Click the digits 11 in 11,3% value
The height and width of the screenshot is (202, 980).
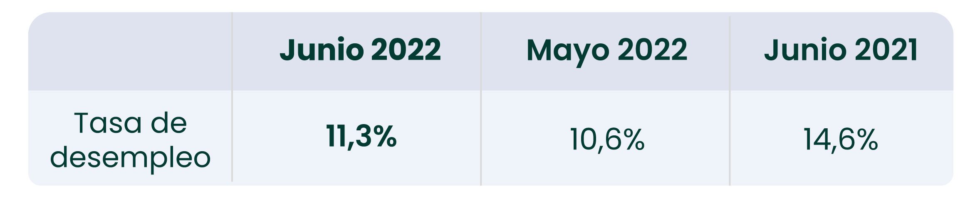click(335, 136)
